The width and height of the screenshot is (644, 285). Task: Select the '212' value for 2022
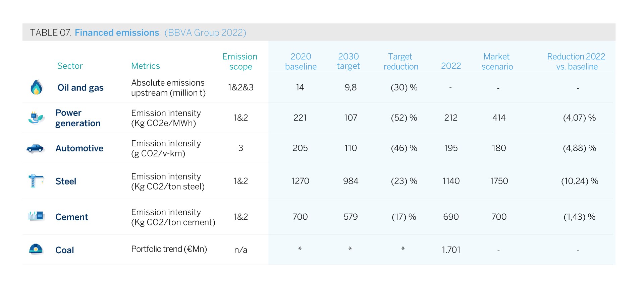451,118
